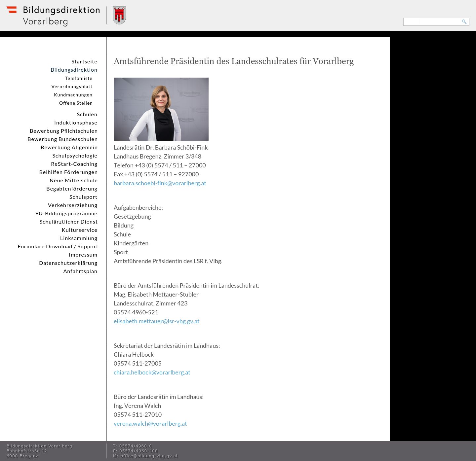Open the Kulturservice page

(x=80, y=230)
